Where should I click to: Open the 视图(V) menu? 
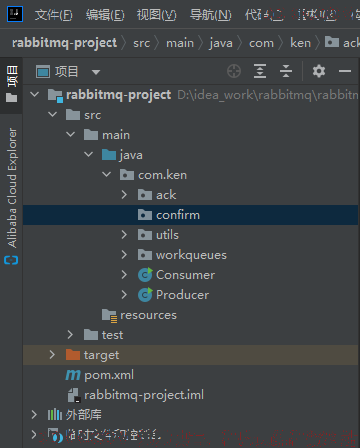(x=156, y=15)
